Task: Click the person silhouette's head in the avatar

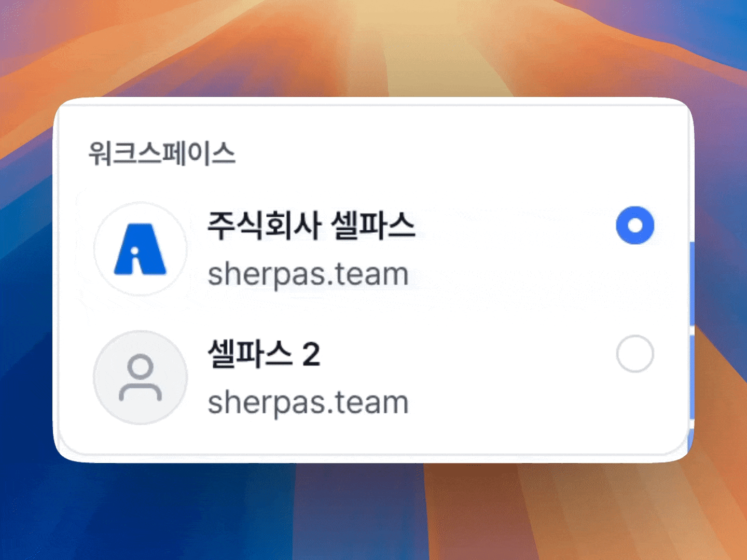Action: (x=140, y=367)
